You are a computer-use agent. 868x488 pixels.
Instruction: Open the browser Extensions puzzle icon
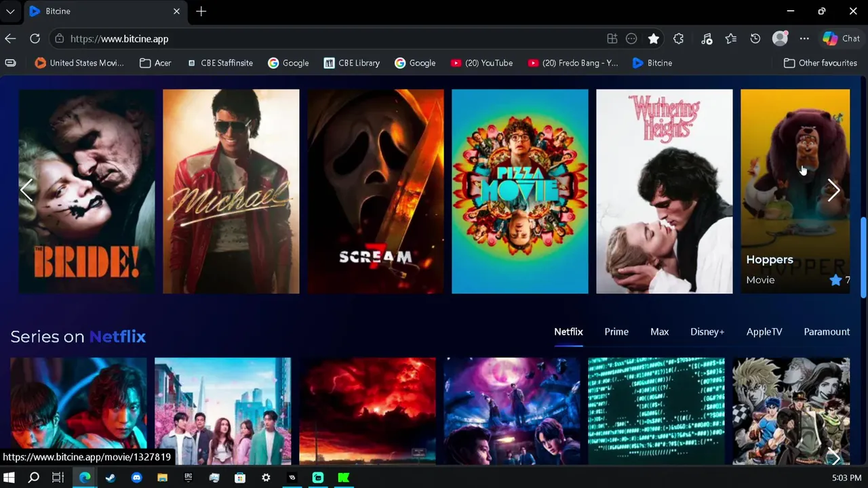[x=679, y=39]
